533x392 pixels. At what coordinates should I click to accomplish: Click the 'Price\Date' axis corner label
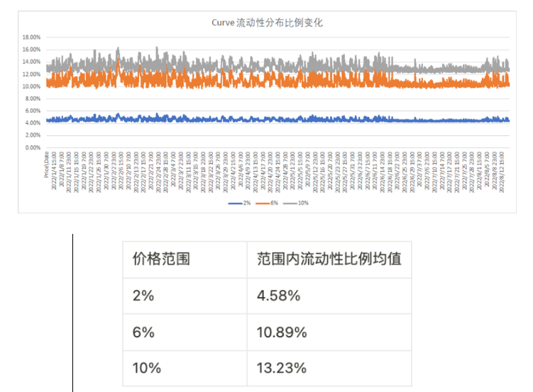(x=46, y=164)
